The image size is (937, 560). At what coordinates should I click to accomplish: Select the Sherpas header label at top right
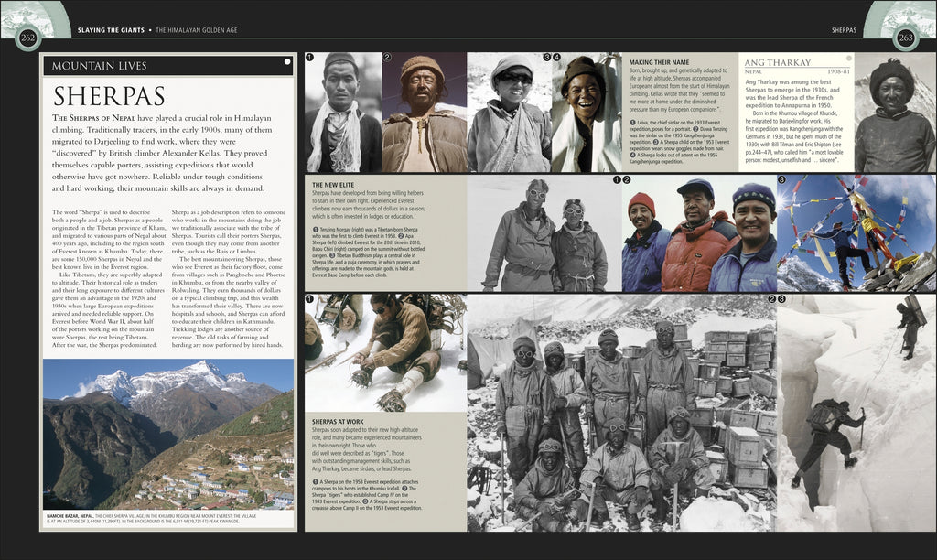click(x=844, y=30)
